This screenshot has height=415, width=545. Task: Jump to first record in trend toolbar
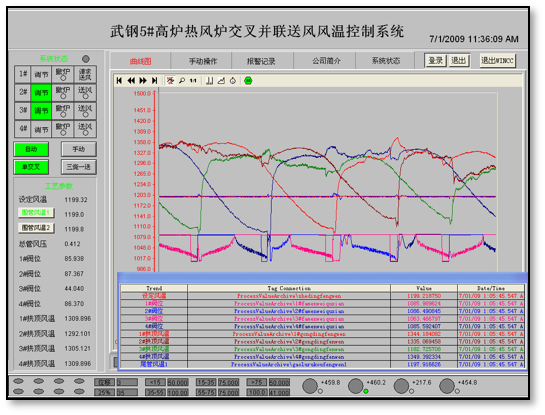pos(119,81)
